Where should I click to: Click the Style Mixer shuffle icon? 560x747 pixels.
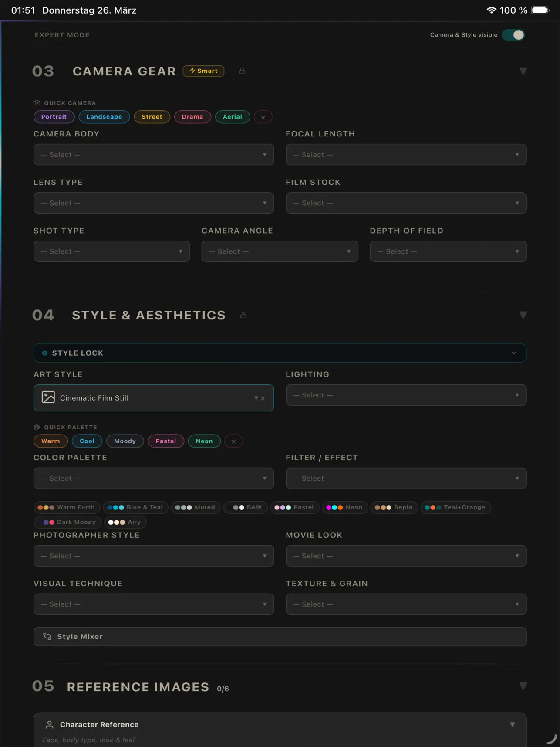click(x=47, y=637)
